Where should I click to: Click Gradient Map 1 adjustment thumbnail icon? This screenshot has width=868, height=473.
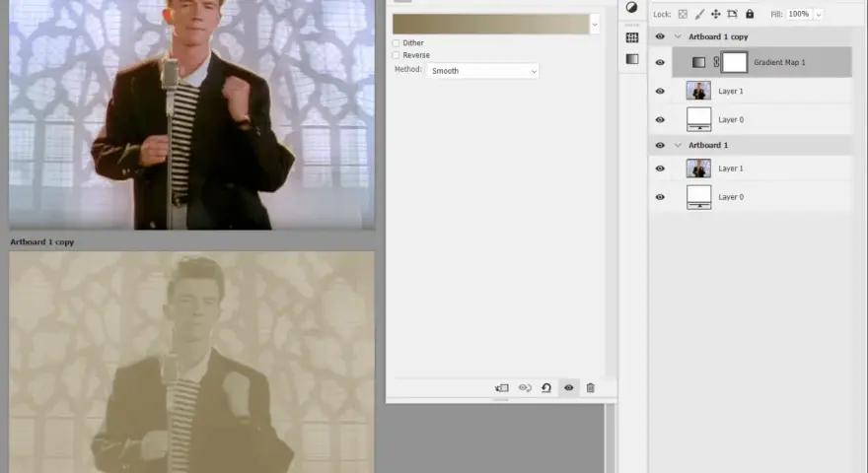(699, 62)
